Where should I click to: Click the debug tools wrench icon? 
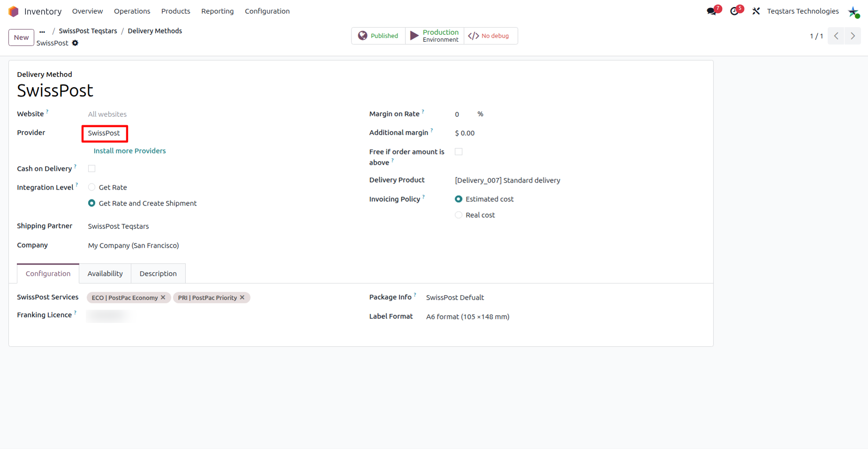(756, 11)
